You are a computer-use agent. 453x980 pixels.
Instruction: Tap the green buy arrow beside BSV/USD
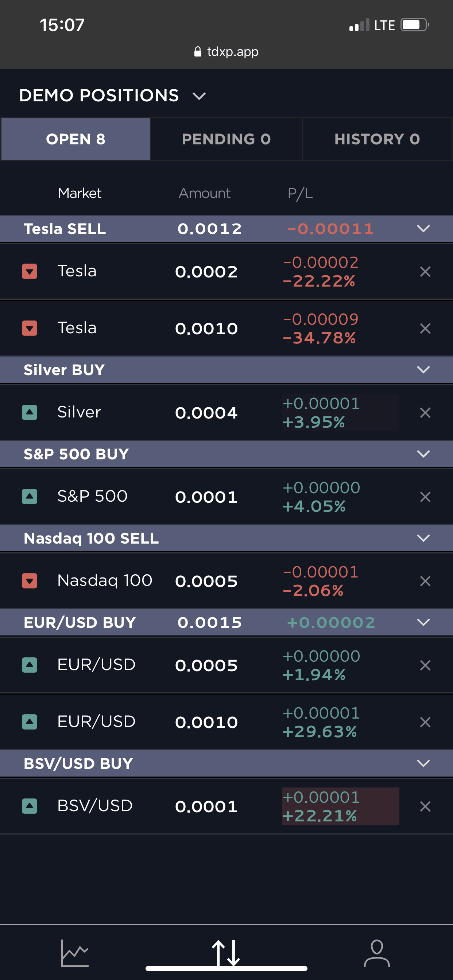(x=29, y=806)
